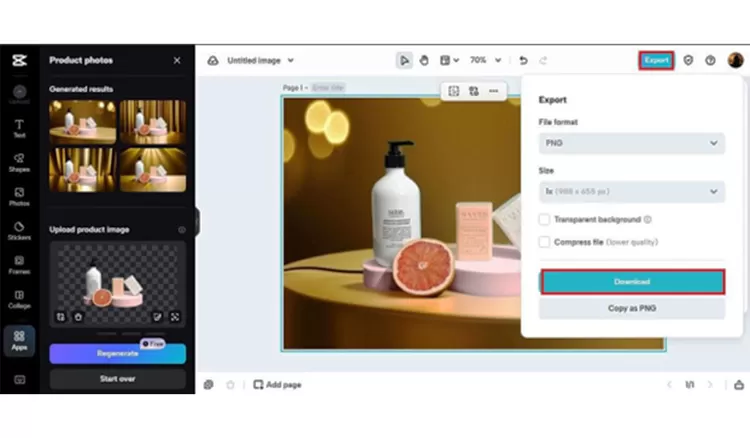Open the Size 1x dropdown
The width and height of the screenshot is (750, 438).
tap(631, 191)
